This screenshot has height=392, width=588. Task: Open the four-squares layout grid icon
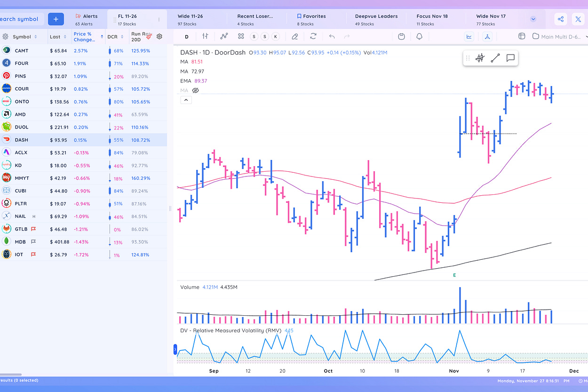(241, 36)
